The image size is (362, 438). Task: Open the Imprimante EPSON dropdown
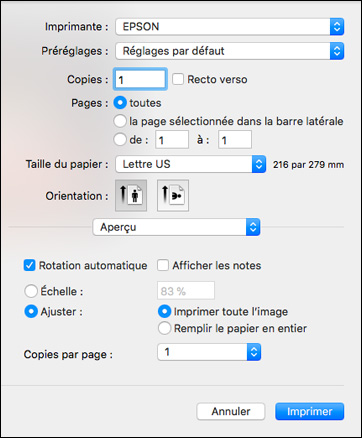(230, 27)
